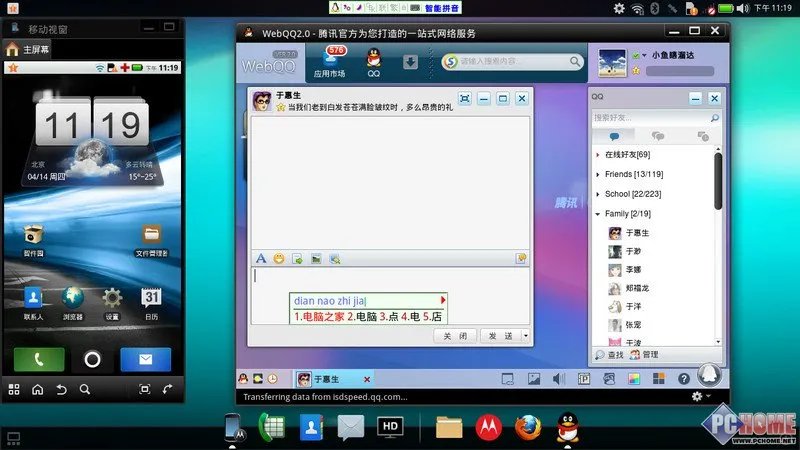Image resolution: width=800 pixels, height=450 pixels.
Task: Open the round app launcher circle on phone
Action: 92,360
